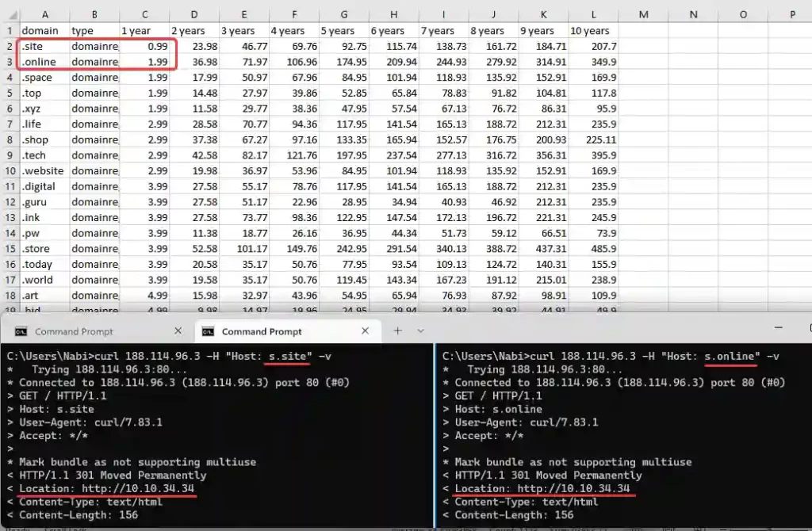
Task: Select the active Command Prompt tab
Action: pos(288,332)
